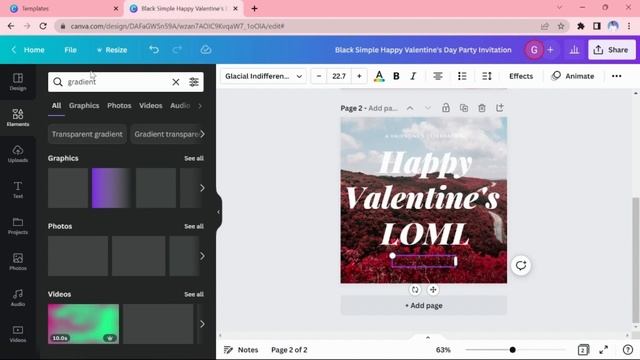Click the Share button
Viewport: 640px width, 360px height.
coord(611,50)
